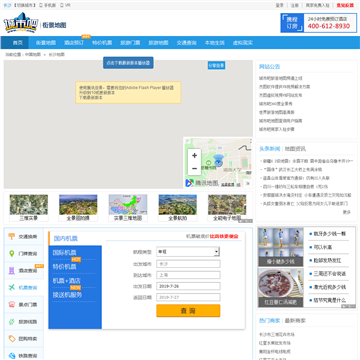This screenshot has height=360, width=360.
Task: Open the 全景航拍 thumbnail
Action: coord(177,208)
